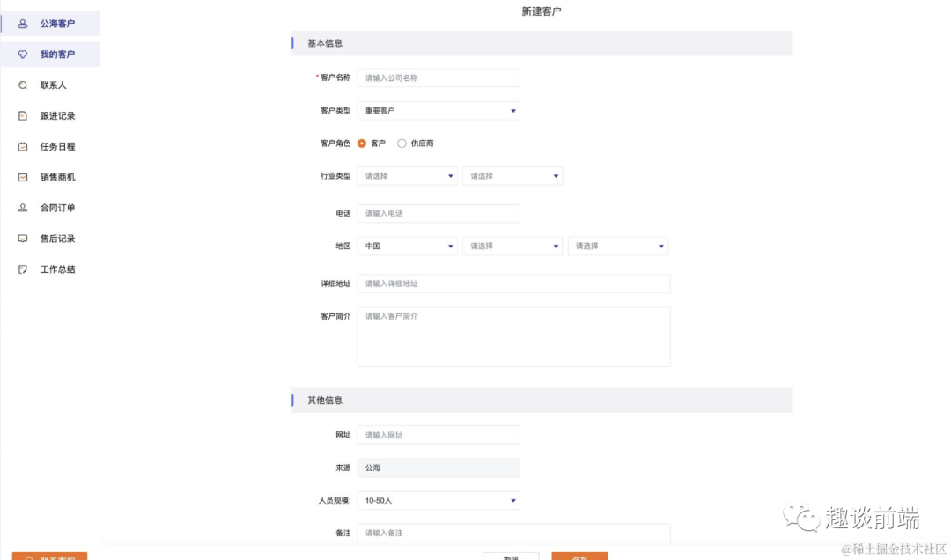Screen dimensions: 951x560
Task: Open the 人员规模 dropdown showing 10-50人
Action: click(439, 500)
